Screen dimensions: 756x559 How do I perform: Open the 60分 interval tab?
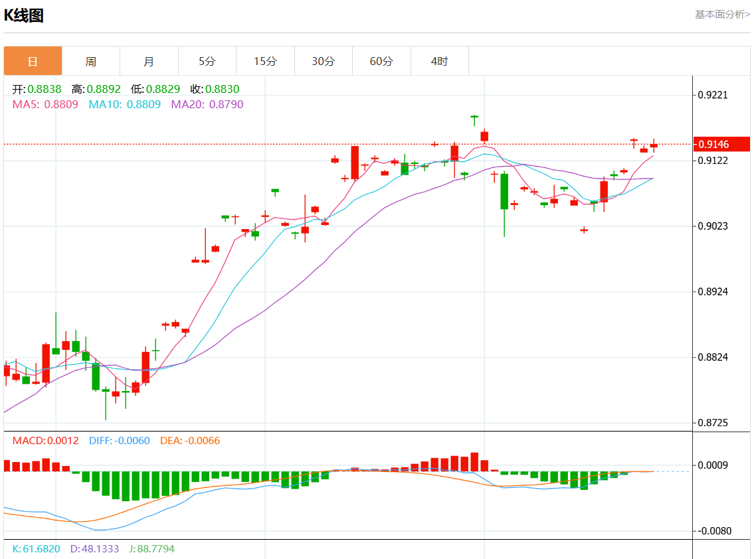(381, 61)
